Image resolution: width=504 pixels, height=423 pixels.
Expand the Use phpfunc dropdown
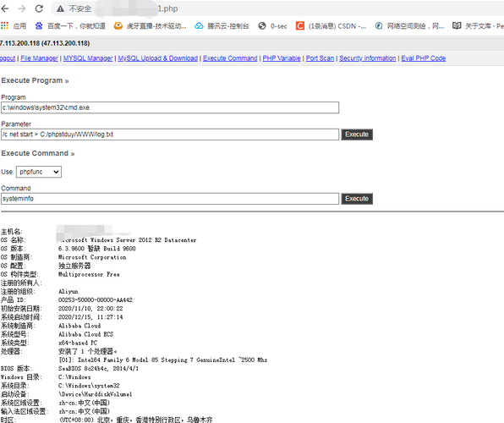39,172
